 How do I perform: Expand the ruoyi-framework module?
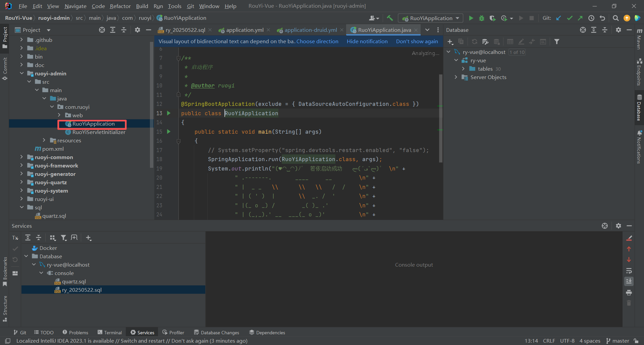point(21,165)
